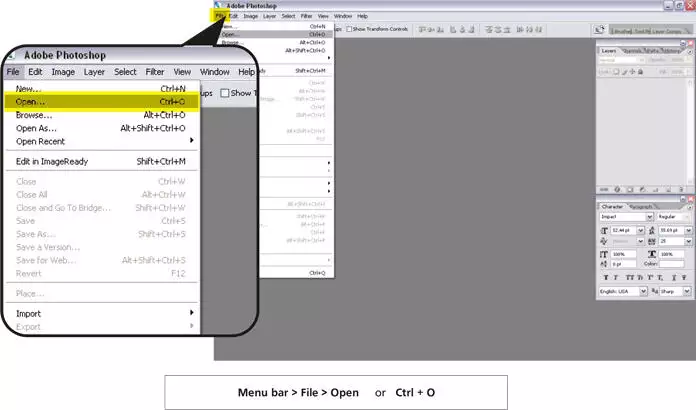This screenshot has height=410, width=696.
Task: Click the lock all padlock icon
Action: coord(641,72)
